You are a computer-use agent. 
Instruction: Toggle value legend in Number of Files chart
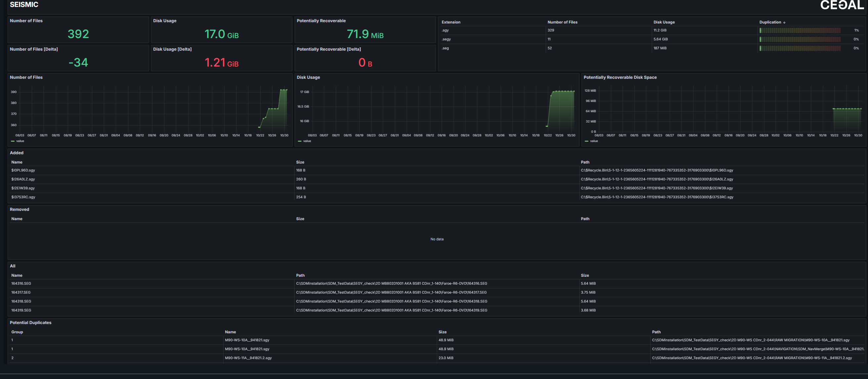pos(20,141)
